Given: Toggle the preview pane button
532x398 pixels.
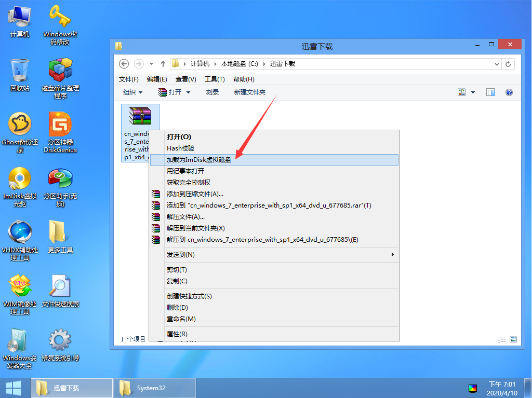Looking at the screenshot, I should 490,92.
